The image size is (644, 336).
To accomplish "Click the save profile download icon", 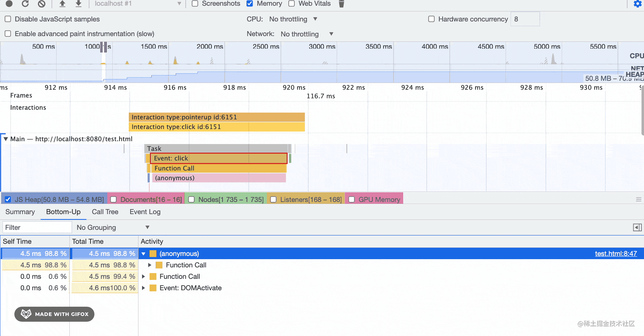I will (78, 4).
